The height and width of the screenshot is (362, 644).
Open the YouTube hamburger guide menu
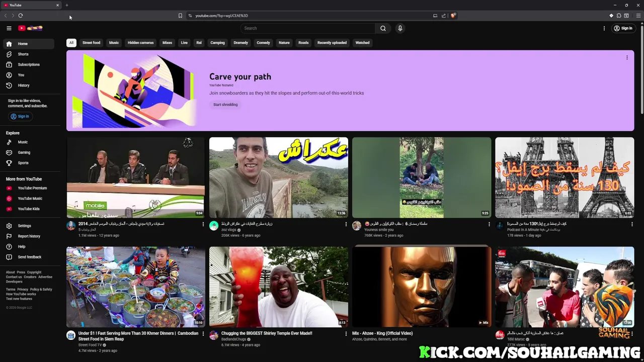click(9, 28)
